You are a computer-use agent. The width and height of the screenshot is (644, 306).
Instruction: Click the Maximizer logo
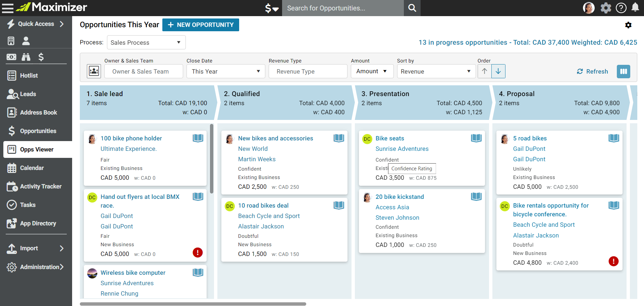[51, 7]
